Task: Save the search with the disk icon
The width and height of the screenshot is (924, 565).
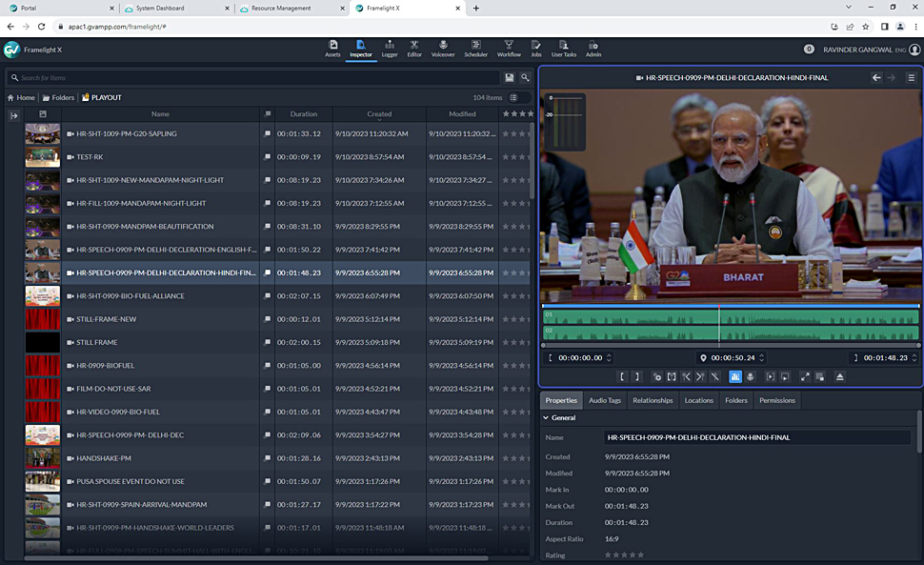Action: [x=510, y=77]
